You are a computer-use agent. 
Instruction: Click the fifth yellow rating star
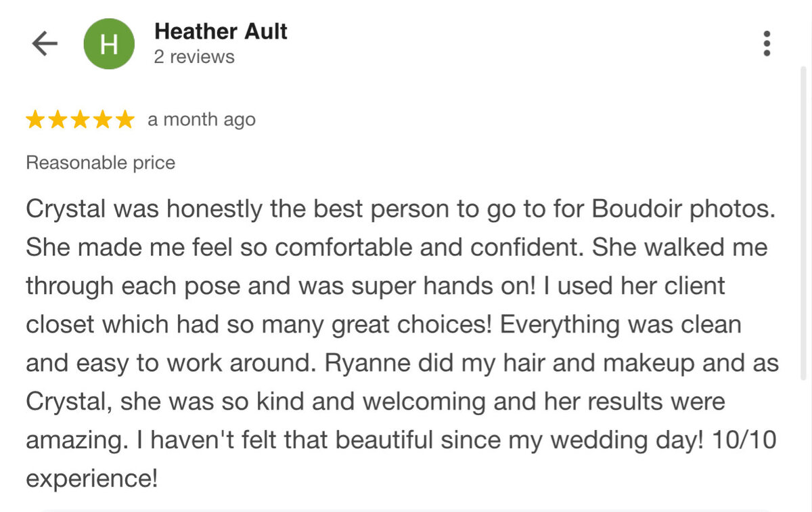125,121
